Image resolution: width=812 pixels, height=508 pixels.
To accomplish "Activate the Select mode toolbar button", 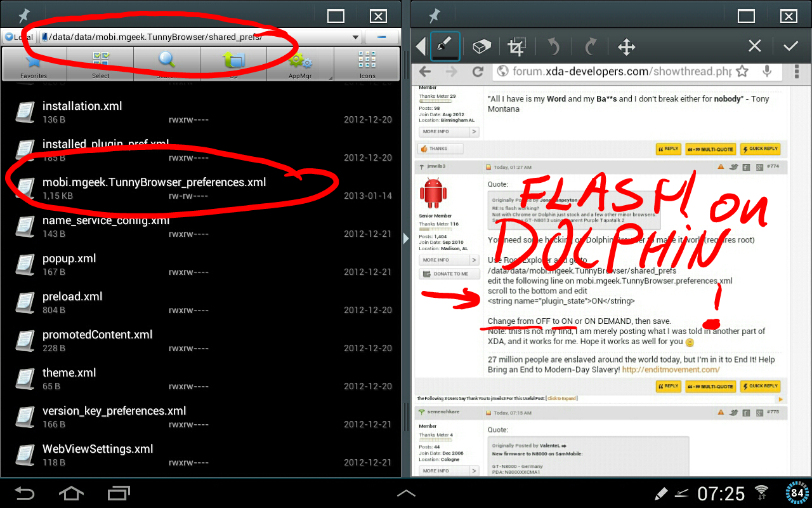I will [100, 64].
